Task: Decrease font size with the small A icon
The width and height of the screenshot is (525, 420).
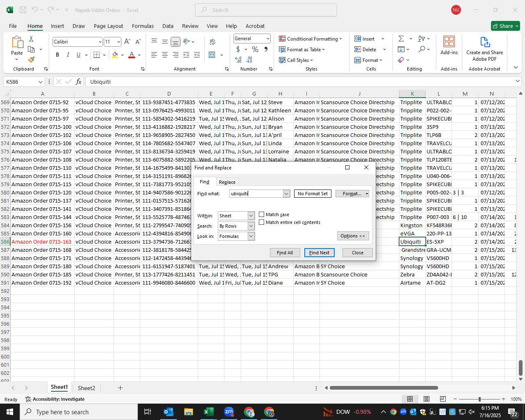Action: [x=138, y=41]
